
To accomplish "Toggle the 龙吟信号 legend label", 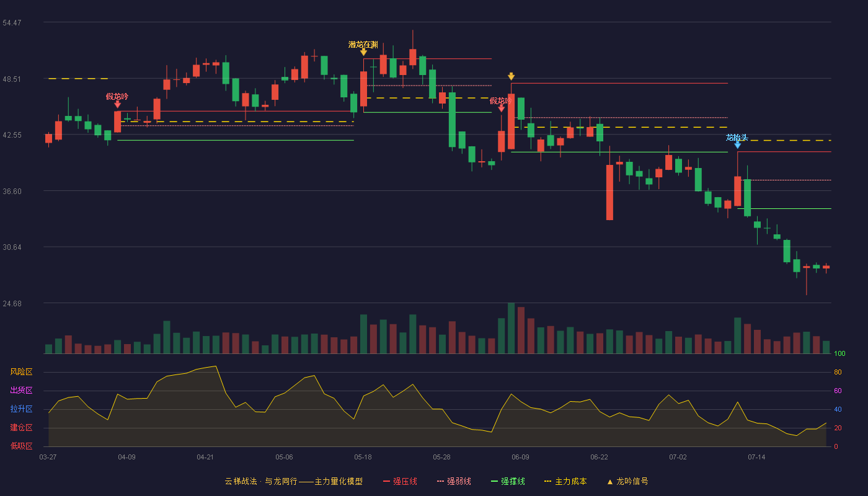I will (632, 481).
